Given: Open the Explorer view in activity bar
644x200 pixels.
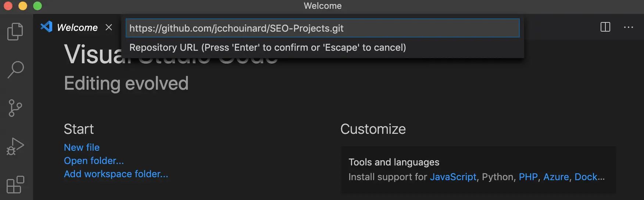Looking at the screenshot, I should click(15, 32).
